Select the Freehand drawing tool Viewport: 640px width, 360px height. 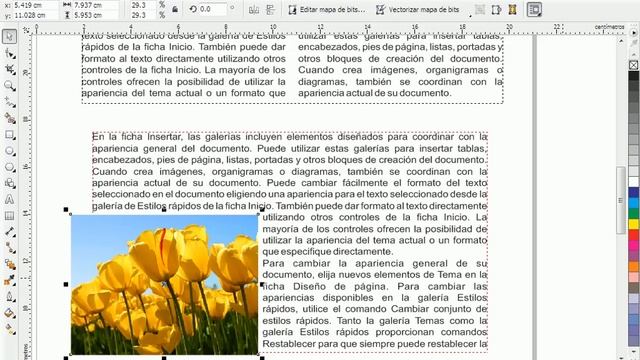[9, 102]
